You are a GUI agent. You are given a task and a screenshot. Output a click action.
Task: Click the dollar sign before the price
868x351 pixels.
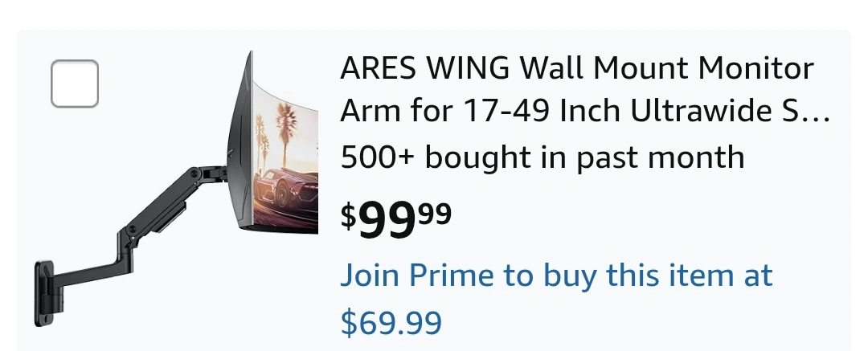pos(348,216)
